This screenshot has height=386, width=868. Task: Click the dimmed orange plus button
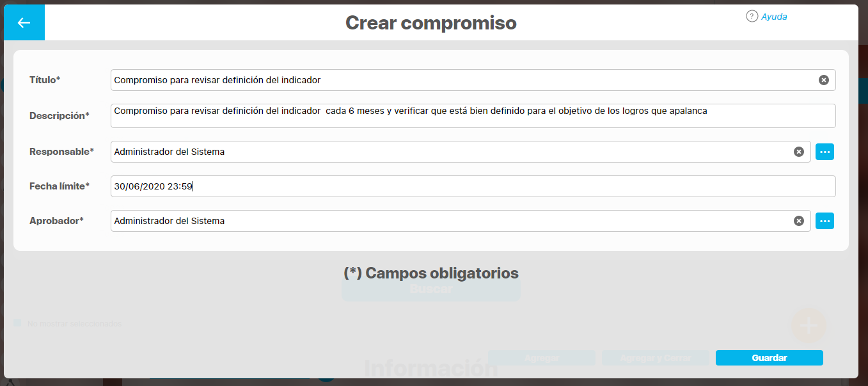pos(809,325)
